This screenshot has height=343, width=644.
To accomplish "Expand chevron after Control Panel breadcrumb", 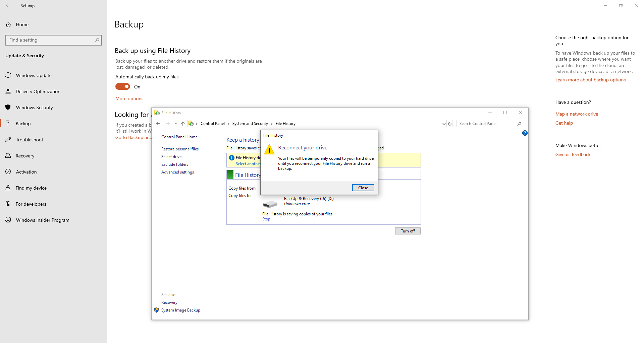I will point(228,124).
